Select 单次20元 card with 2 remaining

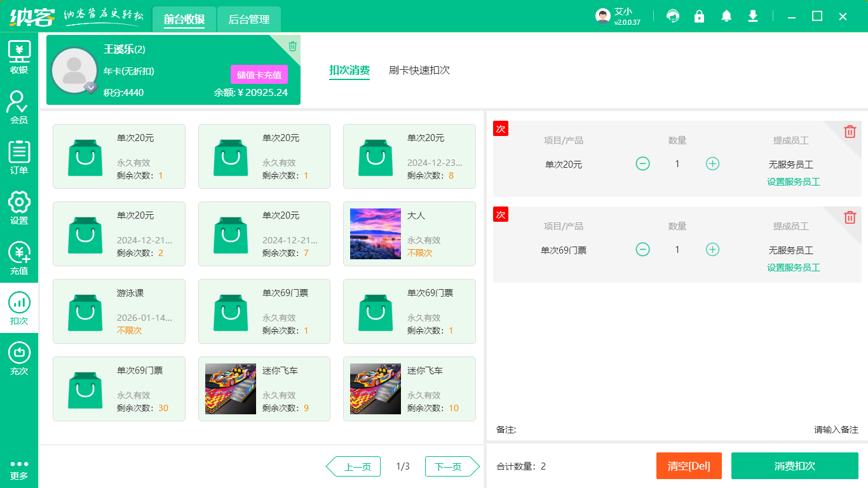tap(119, 234)
